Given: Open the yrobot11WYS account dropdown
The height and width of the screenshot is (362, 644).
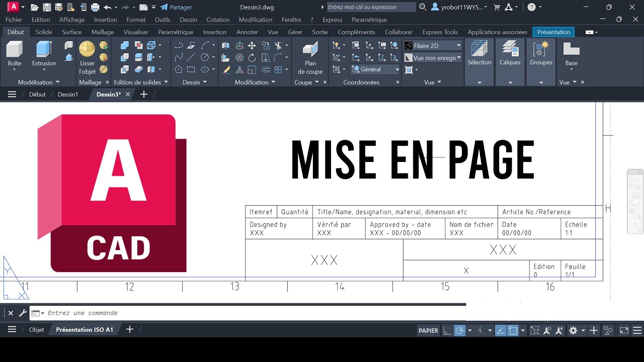Looking at the screenshot, I should coord(460,7).
